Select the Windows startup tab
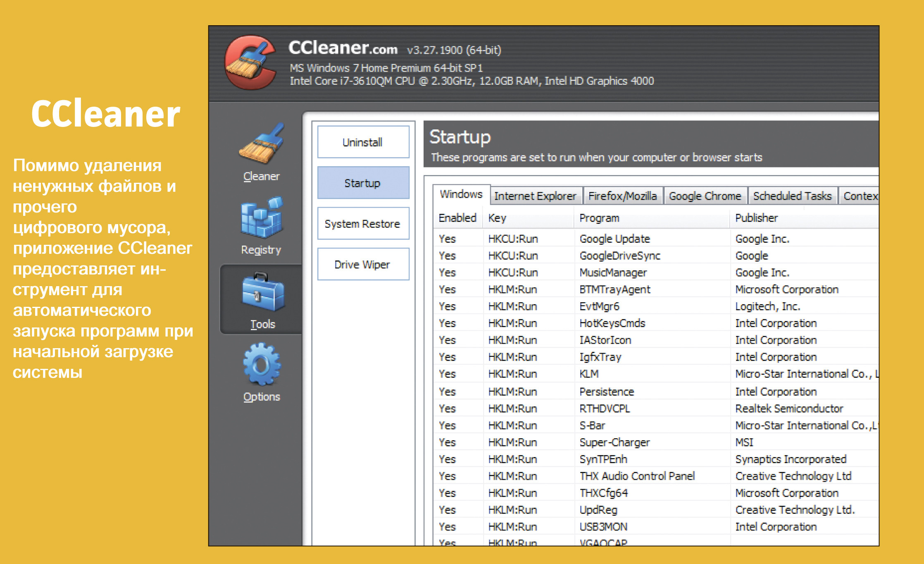The height and width of the screenshot is (564, 924). 461,194
